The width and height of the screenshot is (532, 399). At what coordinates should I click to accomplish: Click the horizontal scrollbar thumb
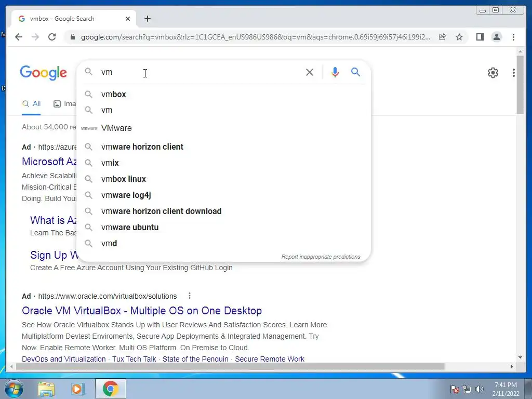[x=230, y=366]
